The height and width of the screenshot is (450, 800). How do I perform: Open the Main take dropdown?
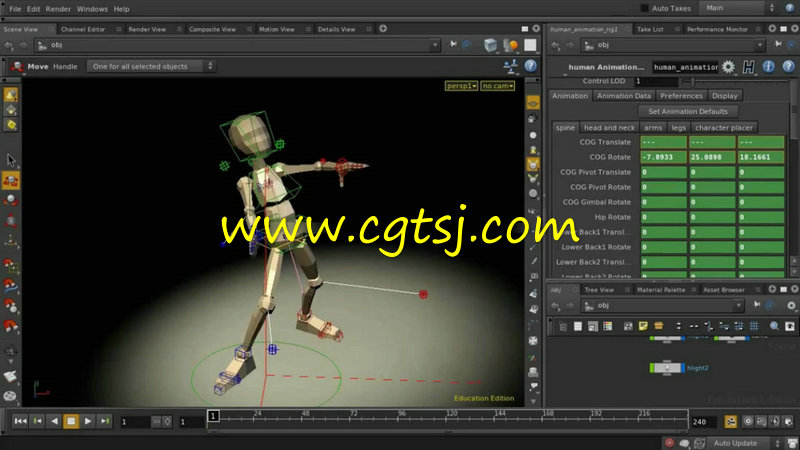740,8
